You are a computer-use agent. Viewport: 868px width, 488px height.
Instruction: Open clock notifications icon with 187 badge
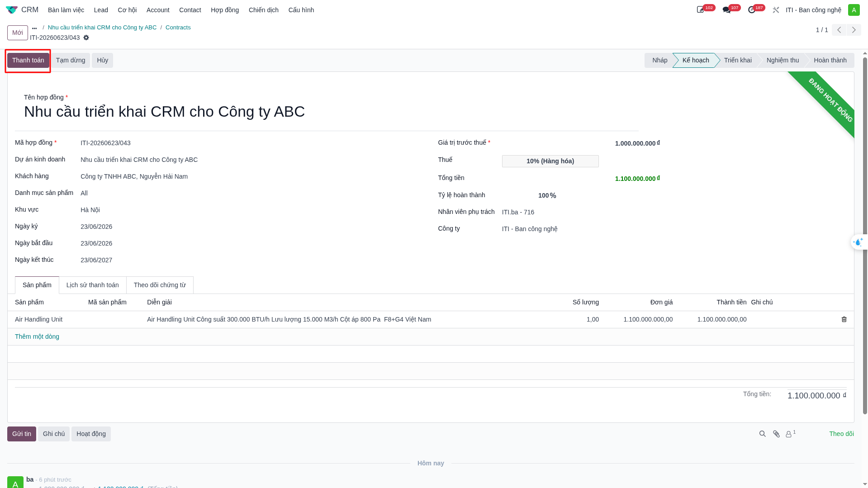coord(752,10)
